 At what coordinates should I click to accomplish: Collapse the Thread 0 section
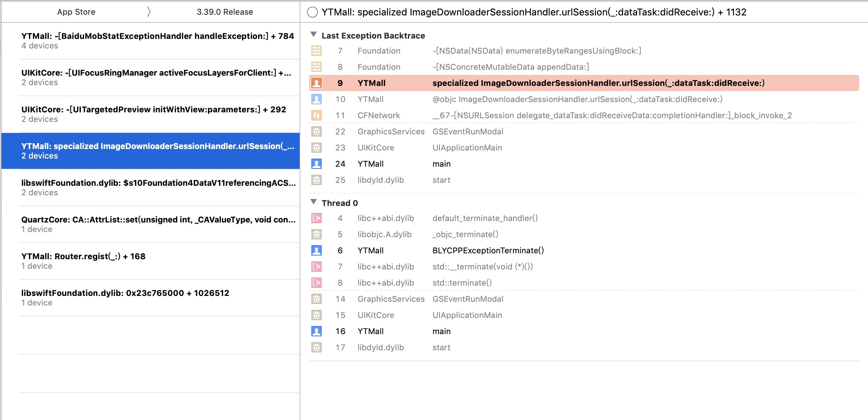314,202
